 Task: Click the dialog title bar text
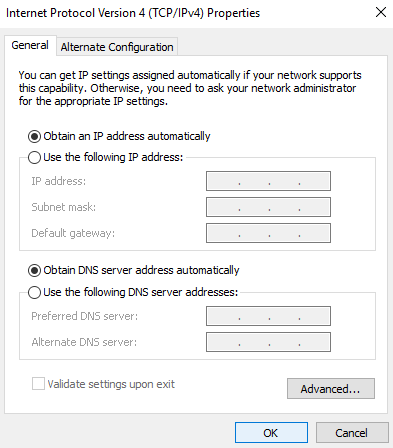coord(133,13)
